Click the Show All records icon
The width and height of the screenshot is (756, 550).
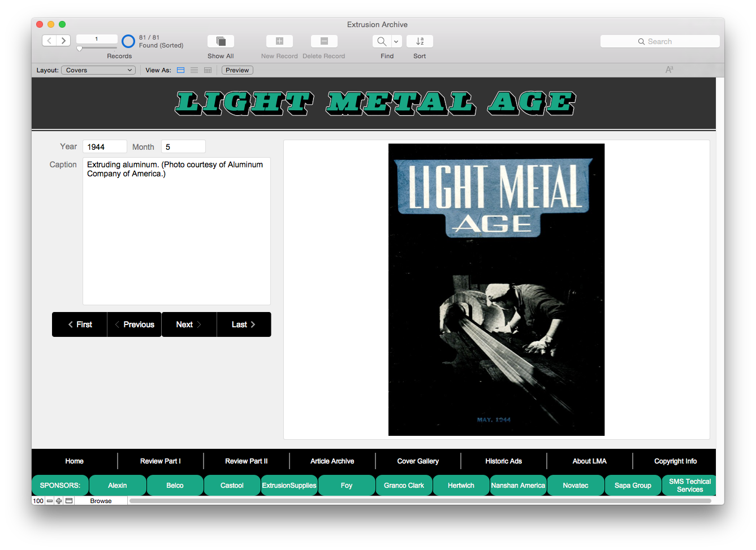221,41
